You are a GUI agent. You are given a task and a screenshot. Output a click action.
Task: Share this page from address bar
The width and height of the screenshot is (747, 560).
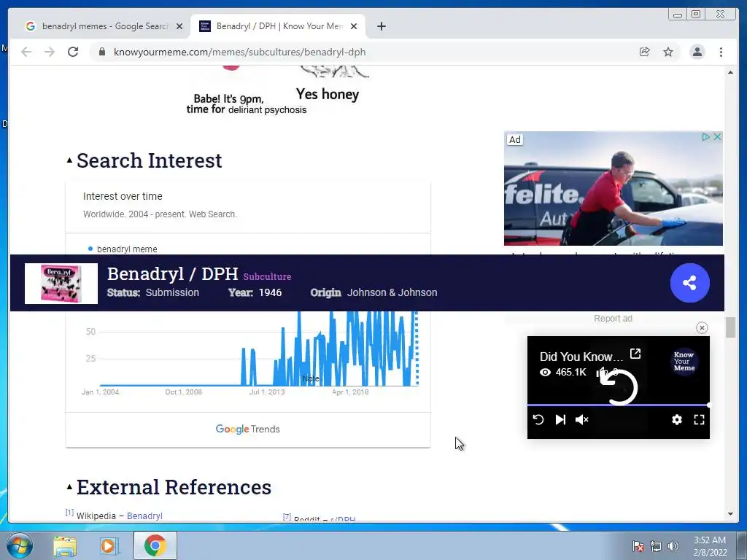tap(644, 52)
